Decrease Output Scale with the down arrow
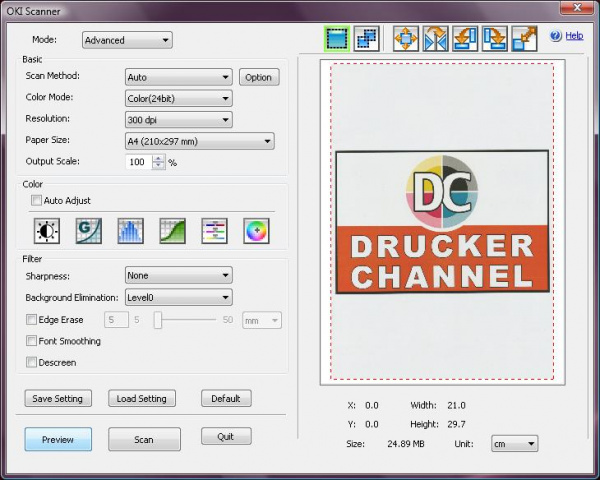The height and width of the screenshot is (480, 600). pyautogui.click(x=158, y=166)
